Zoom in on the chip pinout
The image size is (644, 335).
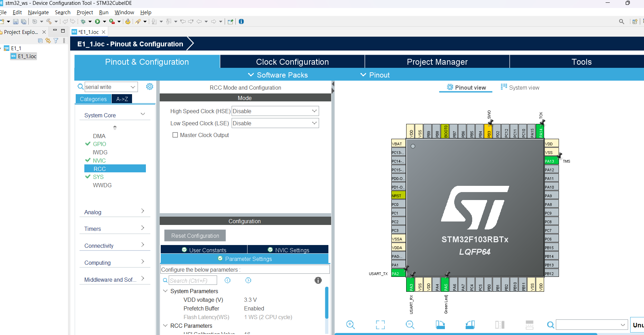pos(351,325)
